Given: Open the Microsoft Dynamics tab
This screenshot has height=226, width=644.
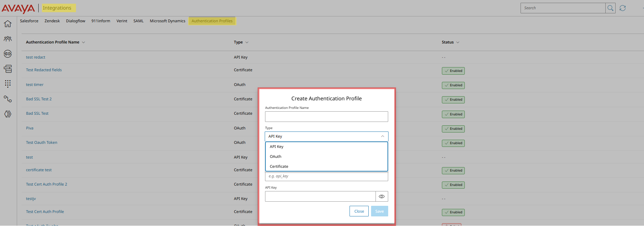Looking at the screenshot, I should click(168, 21).
